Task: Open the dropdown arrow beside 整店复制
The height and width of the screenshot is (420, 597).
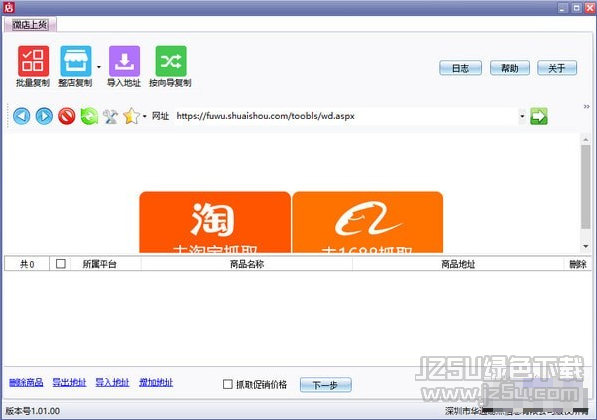Action: click(x=99, y=67)
